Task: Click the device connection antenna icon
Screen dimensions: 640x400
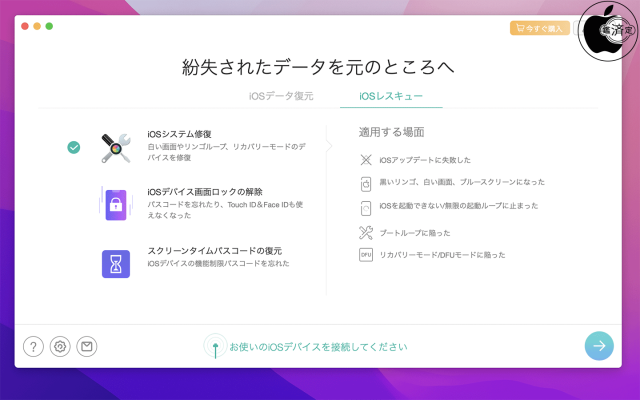Action: [x=216, y=347]
